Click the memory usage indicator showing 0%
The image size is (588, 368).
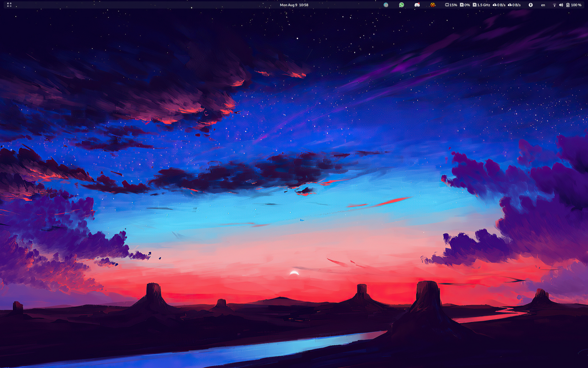465,5
